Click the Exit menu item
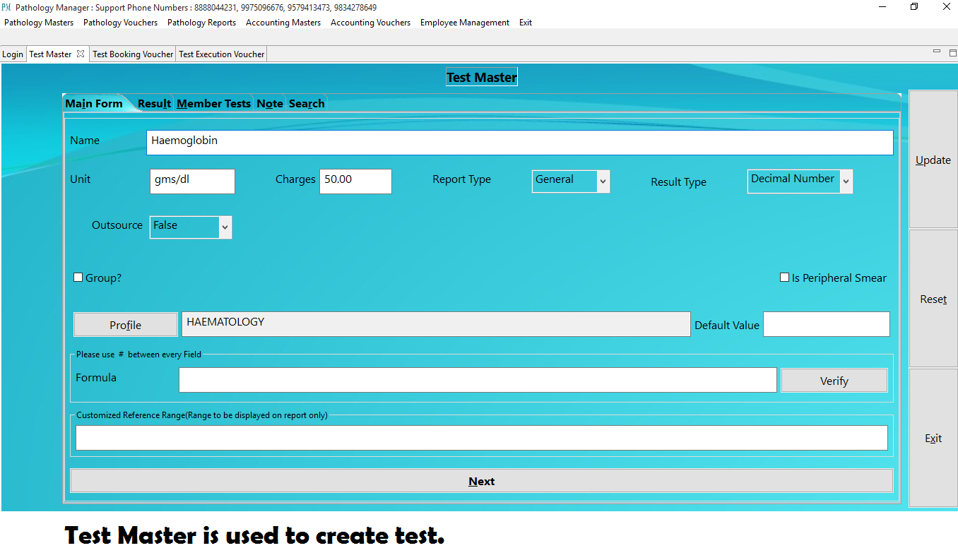958x560 pixels. 526,23
